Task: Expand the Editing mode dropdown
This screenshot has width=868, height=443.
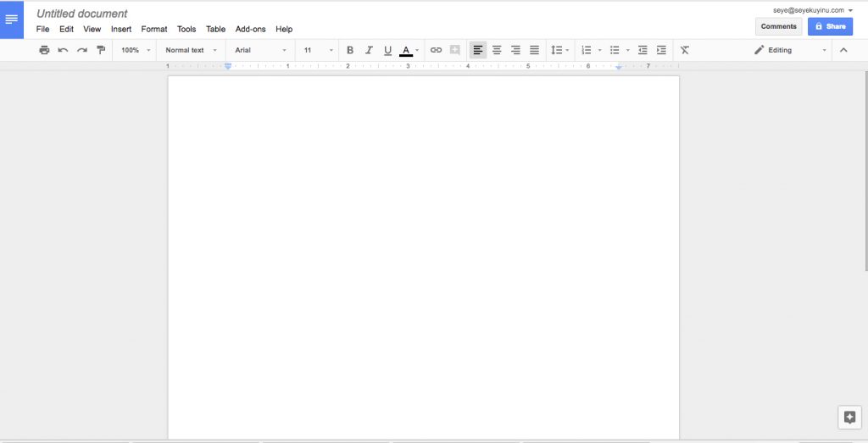Action: coord(791,50)
